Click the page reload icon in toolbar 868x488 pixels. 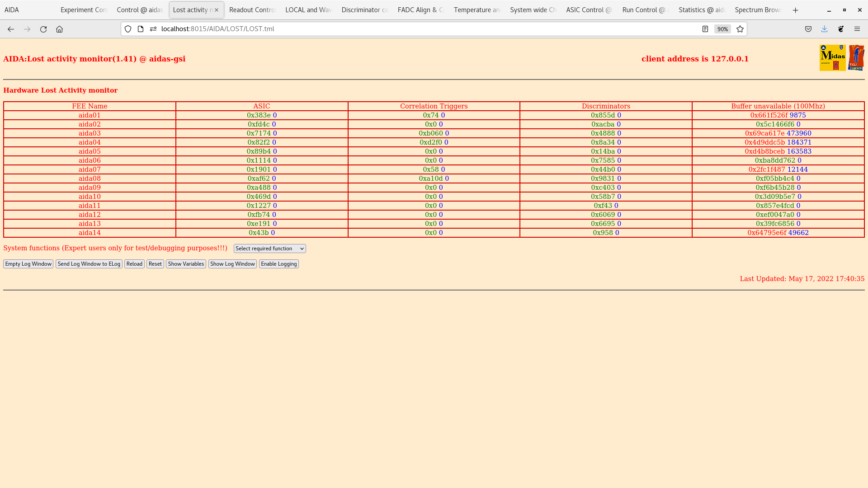(x=43, y=29)
